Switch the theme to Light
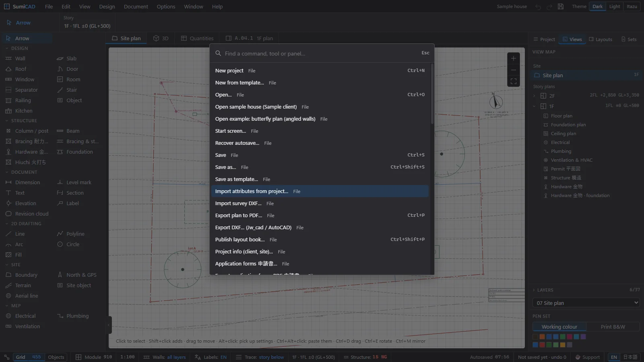 point(615,6)
